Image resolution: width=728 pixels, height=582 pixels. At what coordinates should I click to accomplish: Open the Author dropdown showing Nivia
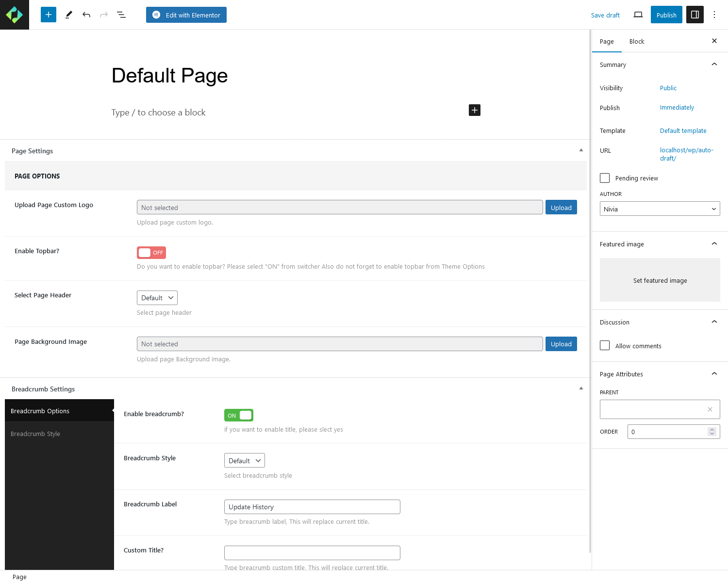(660, 209)
